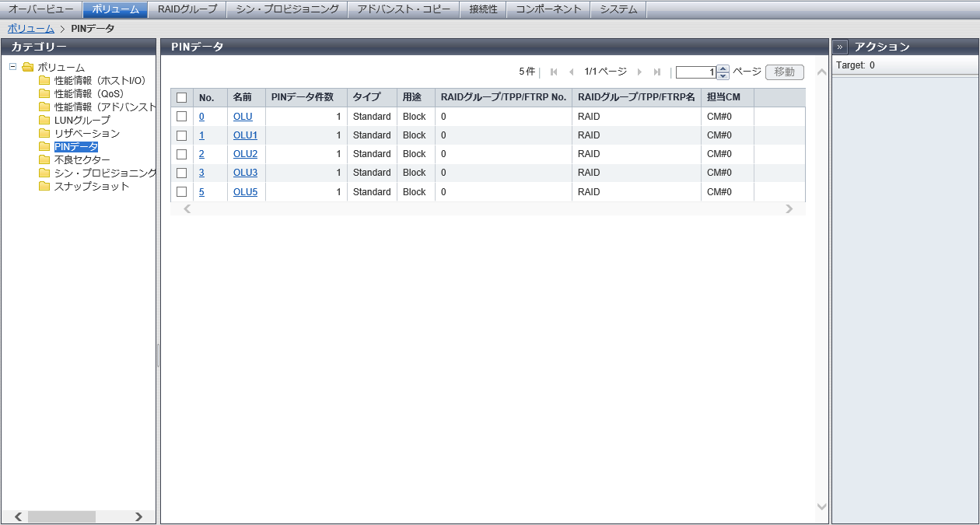The height and width of the screenshot is (525, 980).
Task: Click the PINデータ folder icon in tree
Action: pyautogui.click(x=44, y=146)
